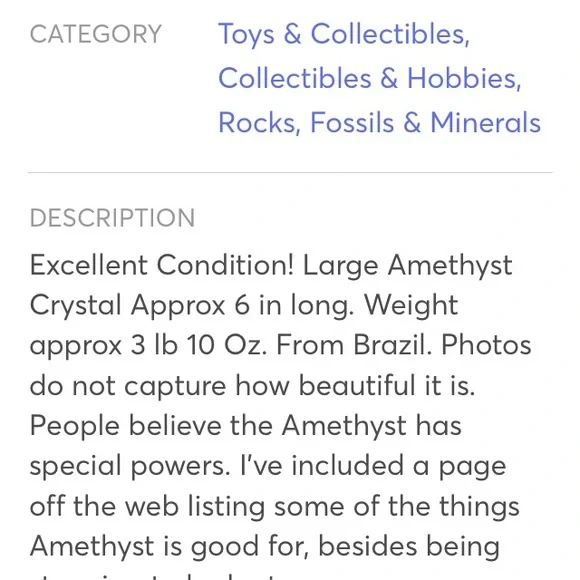This screenshot has height=580, width=580.
Task: Click the DESCRIPTION section heading
Action: coord(112,218)
